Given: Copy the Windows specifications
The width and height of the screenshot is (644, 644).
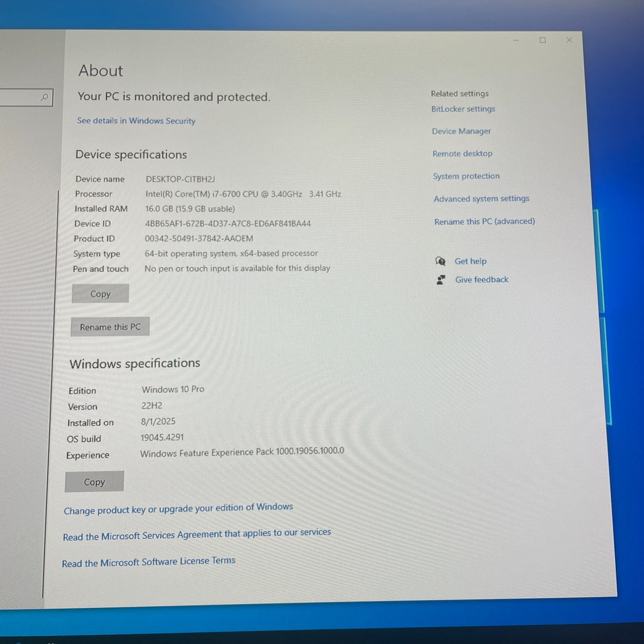Looking at the screenshot, I should [94, 482].
